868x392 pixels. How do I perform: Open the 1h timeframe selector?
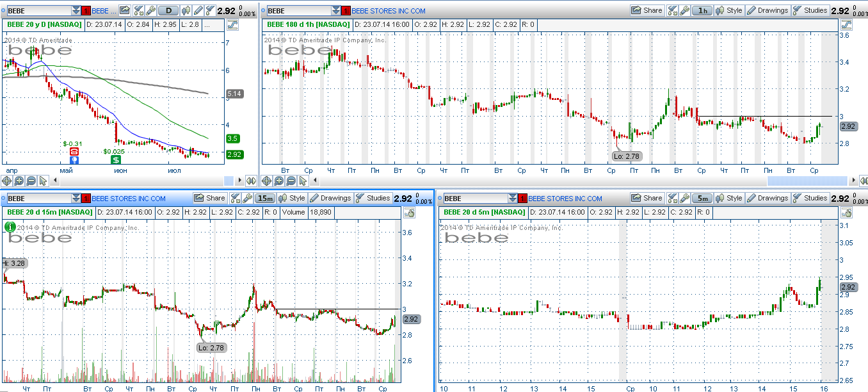click(702, 10)
